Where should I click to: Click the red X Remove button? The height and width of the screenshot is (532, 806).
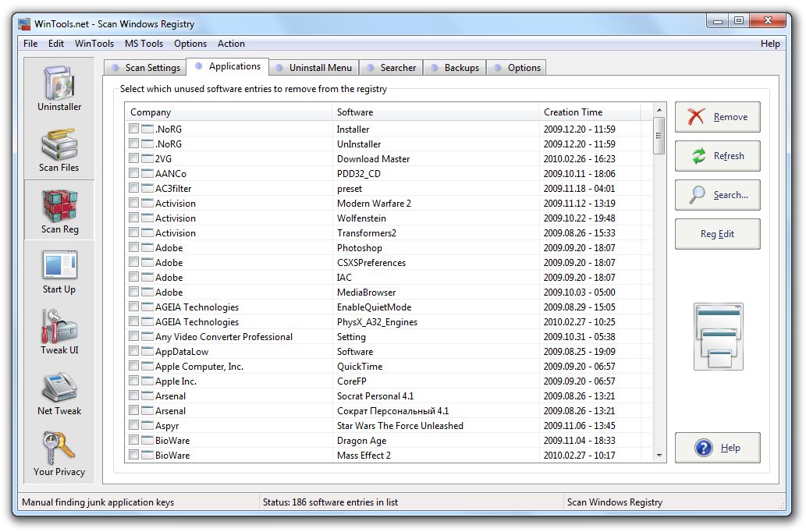[x=718, y=117]
